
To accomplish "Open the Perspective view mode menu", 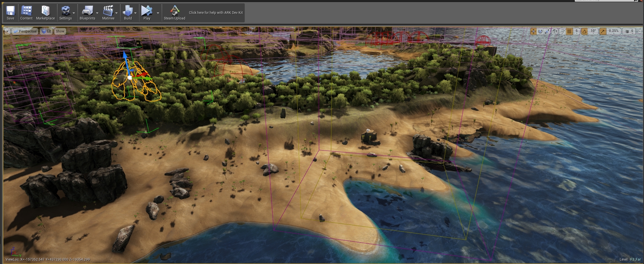I will click(x=25, y=31).
